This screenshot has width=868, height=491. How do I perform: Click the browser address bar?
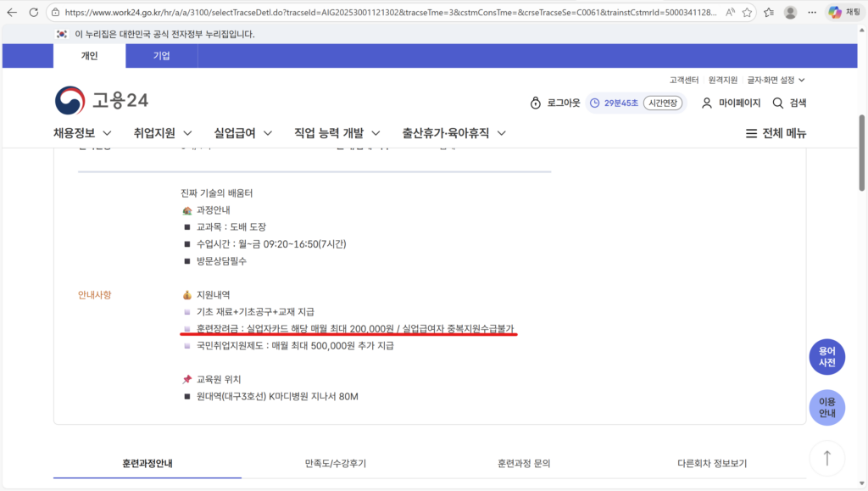339,13
